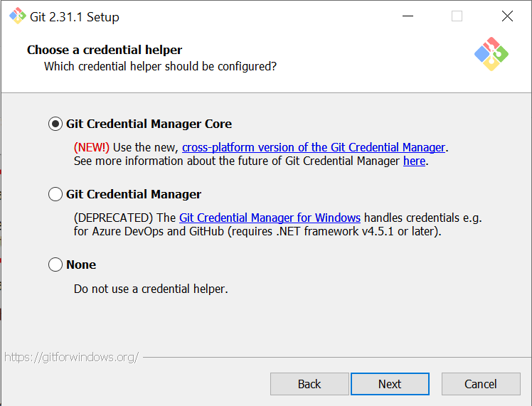
Task: Click the gitforwindows.org URL text
Action: coord(71,357)
